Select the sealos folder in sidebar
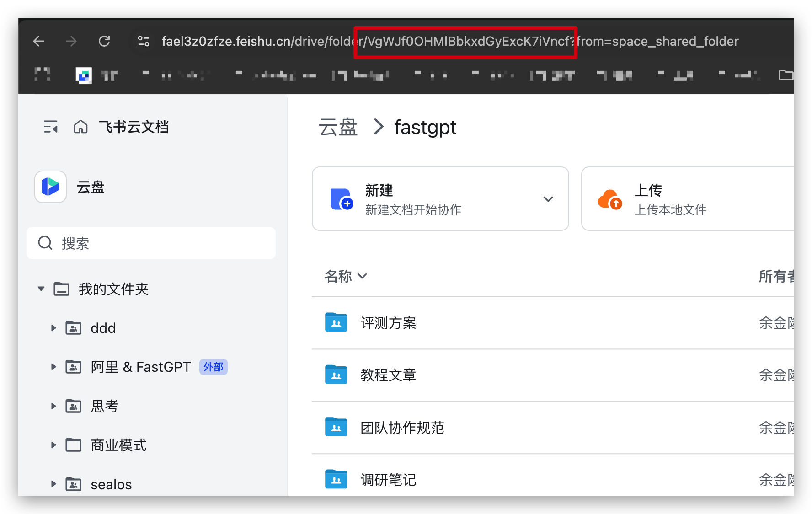The image size is (812, 514). point(111,484)
